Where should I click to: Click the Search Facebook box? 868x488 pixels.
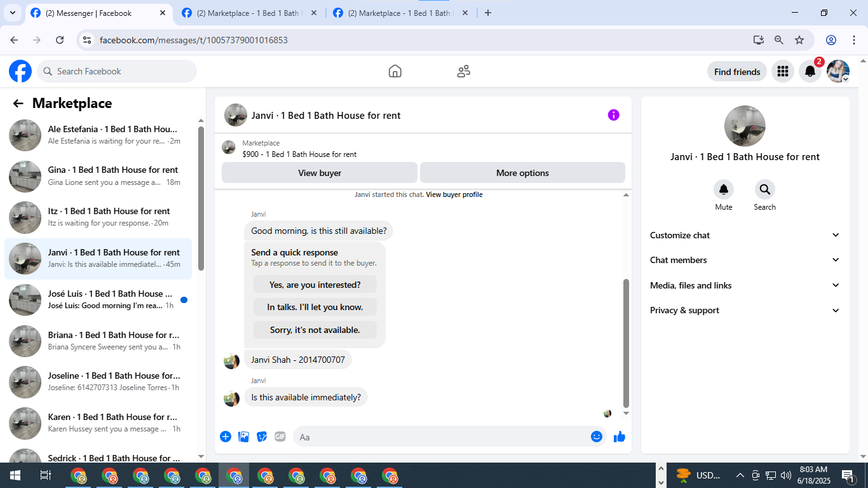point(117,71)
